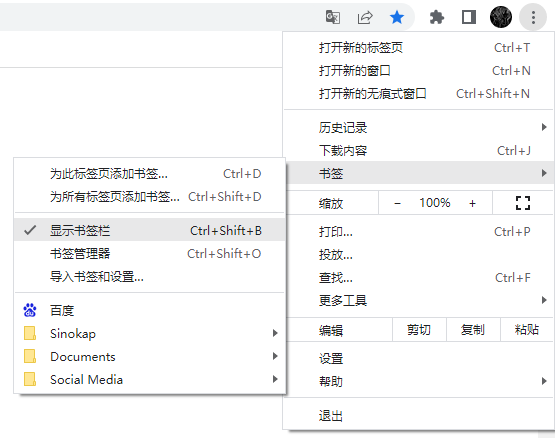
Task: Click the 剪切 button
Action: click(419, 330)
